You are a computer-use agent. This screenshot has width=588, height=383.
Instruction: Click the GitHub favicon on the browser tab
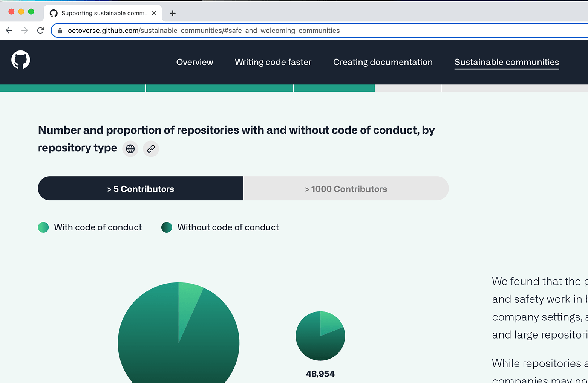click(54, 13)
